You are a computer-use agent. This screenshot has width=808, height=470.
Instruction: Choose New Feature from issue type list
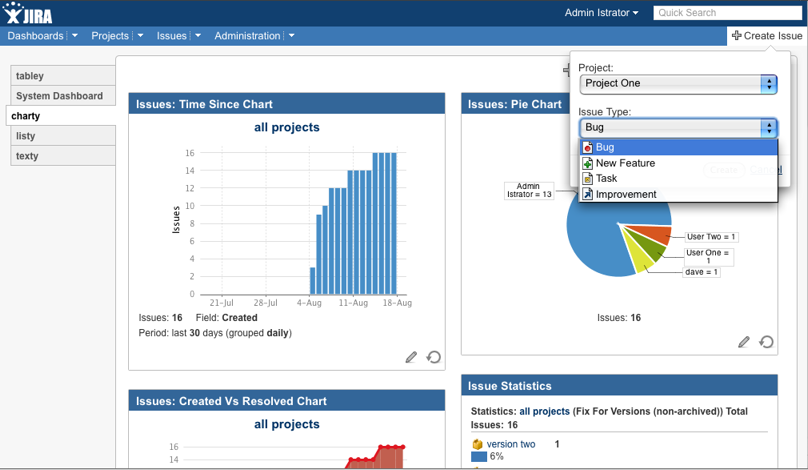(x=678, y=163)
